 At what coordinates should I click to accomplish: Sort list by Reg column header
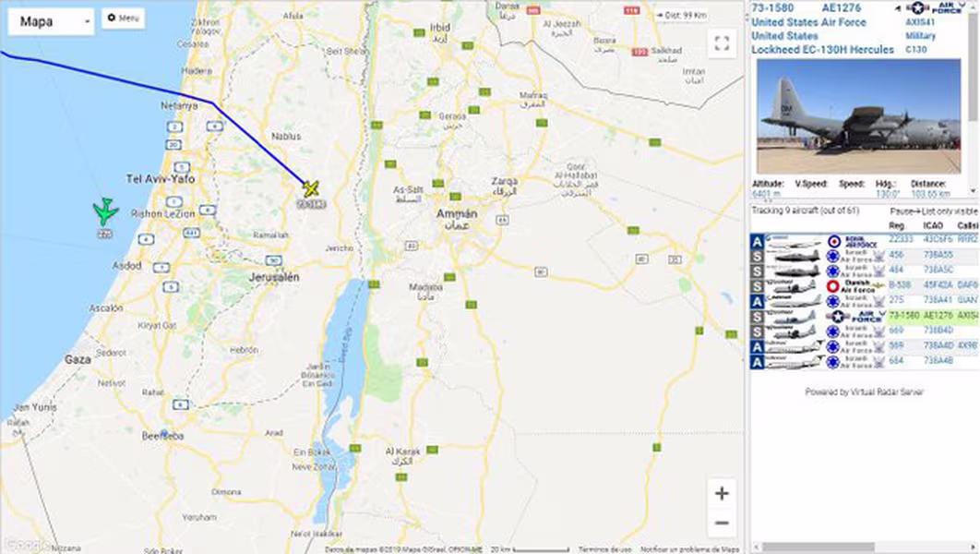click(x=896, y=225)
